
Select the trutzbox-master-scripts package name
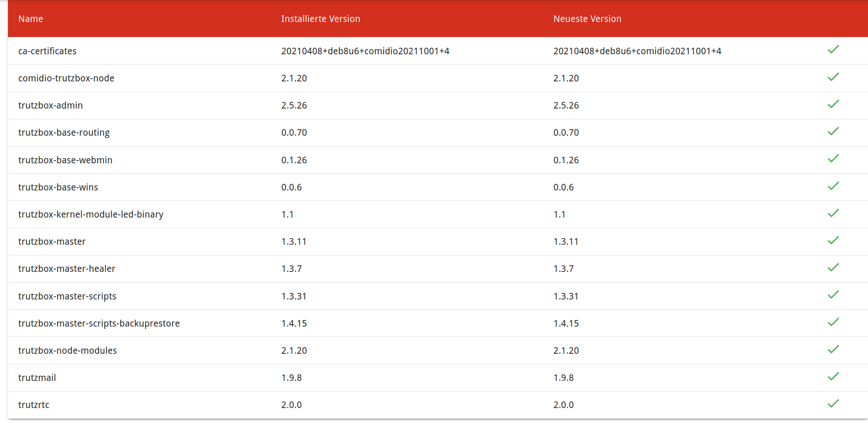pyautogui.click(x=67, y=296)
